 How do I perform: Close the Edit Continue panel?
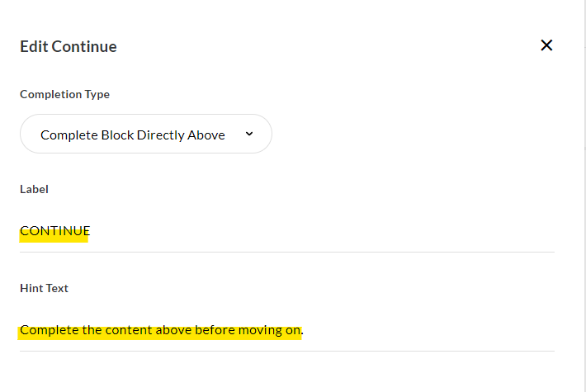pyautogui.click(x=546, y=45)
